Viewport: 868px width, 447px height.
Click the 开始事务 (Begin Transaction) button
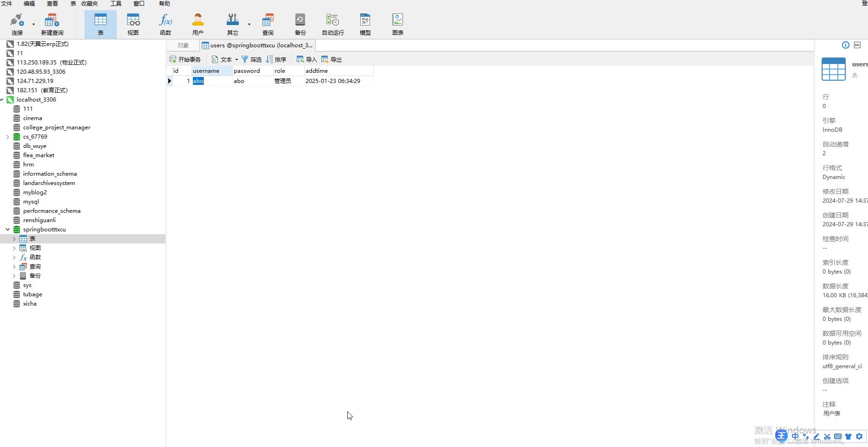(x=185, y=59)
